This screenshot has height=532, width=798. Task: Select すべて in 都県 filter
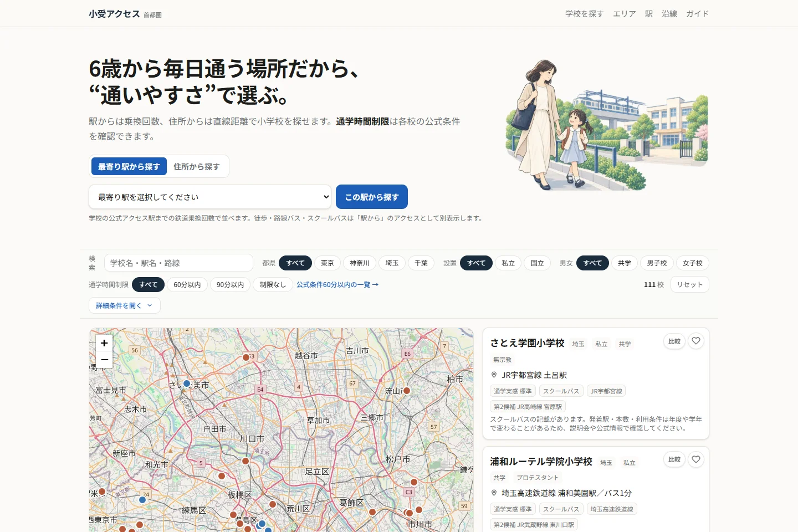click(x=295, y=263)
